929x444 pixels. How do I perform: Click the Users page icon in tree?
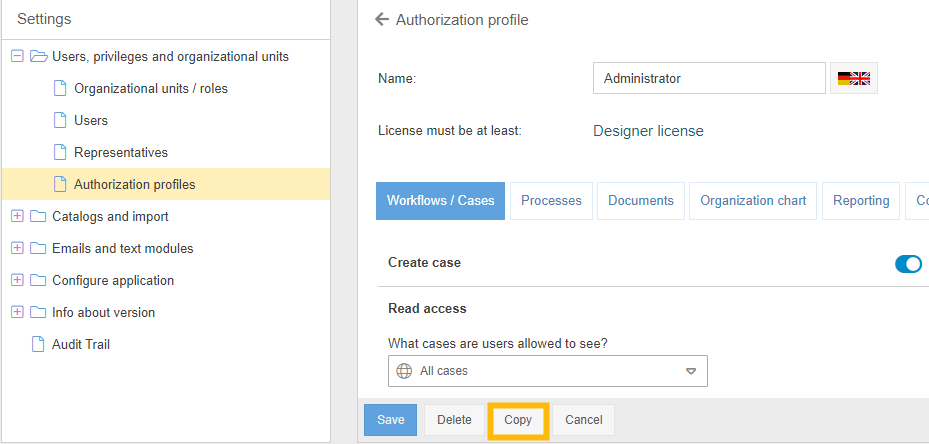coord(60,120)
